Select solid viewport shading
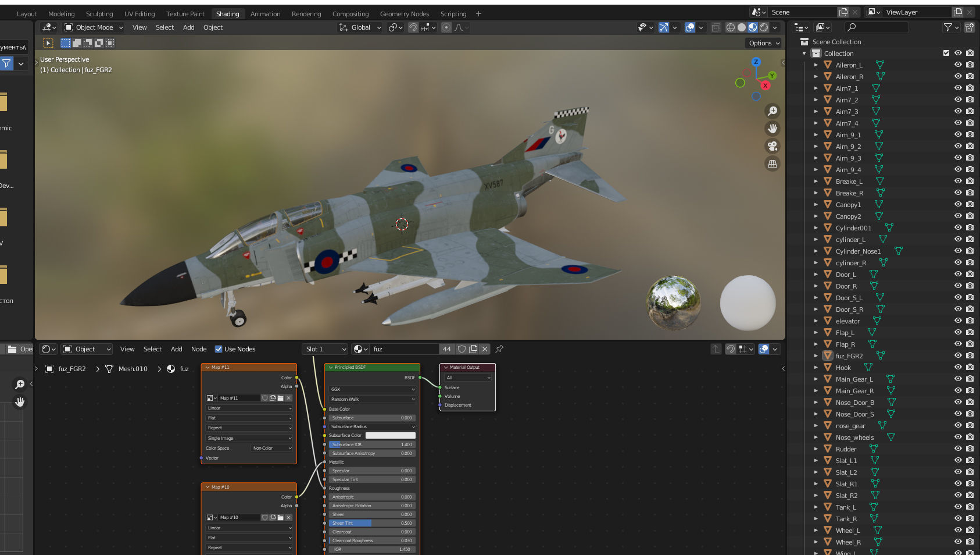 click(742, 27)
